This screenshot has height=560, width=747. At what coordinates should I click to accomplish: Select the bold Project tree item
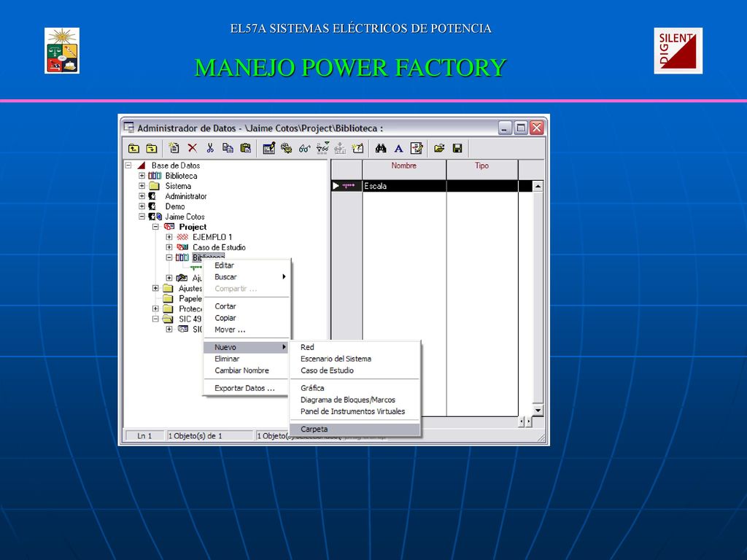coord(193,227)
